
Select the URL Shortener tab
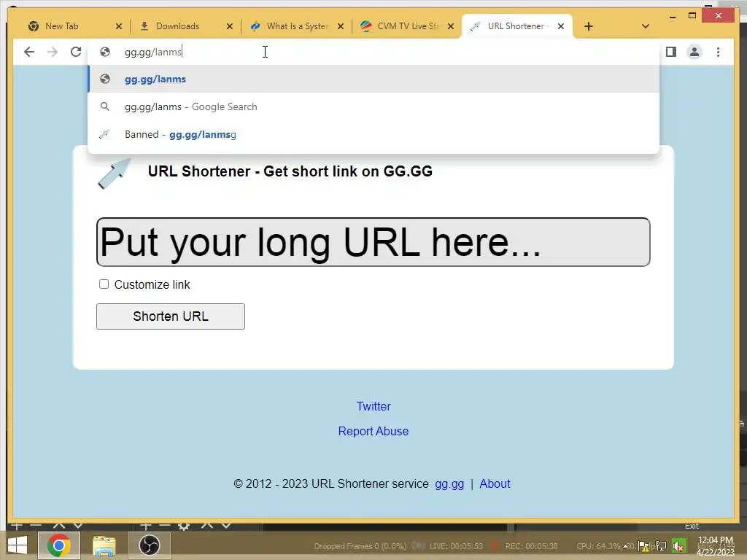pyautogui.click(x=516, y=26)
